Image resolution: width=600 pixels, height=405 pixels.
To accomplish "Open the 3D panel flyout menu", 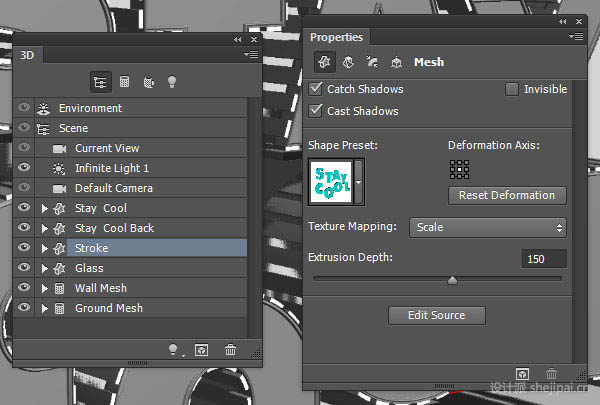I will click(251, 55).
